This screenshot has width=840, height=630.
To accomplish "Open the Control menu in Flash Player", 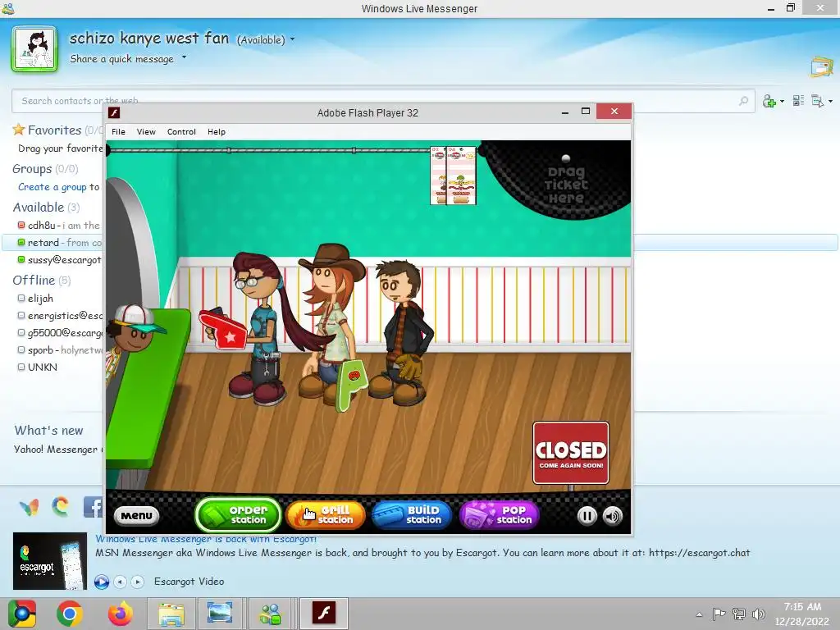I will coord(181,132).
